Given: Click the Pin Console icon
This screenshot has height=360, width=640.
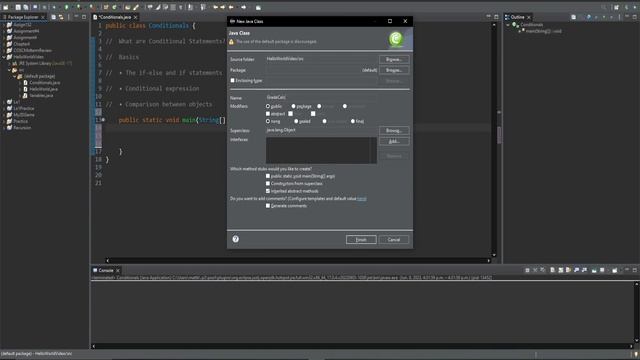Looking at the screenshot, I should (x=594, y=270).
